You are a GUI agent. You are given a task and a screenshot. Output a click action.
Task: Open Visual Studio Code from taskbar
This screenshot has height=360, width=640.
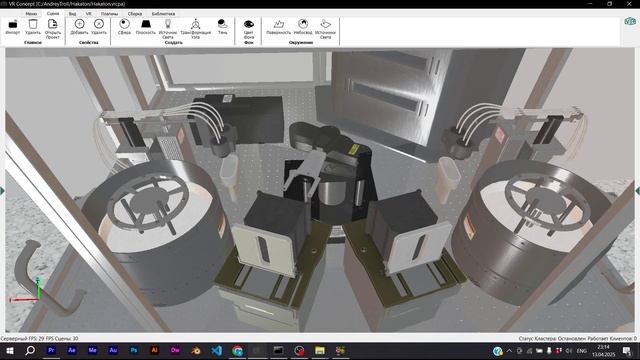pyautogui.click(x=217, y=351)
